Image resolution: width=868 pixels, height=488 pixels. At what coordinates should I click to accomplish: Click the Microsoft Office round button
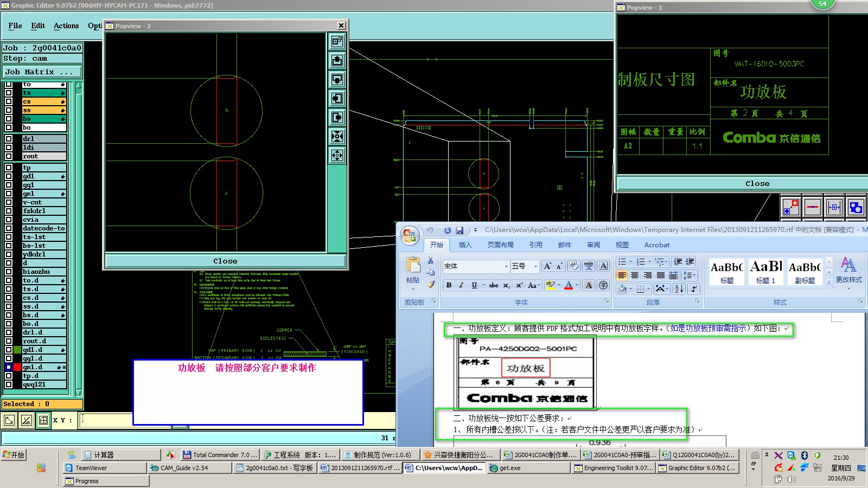tap(410, 236)
